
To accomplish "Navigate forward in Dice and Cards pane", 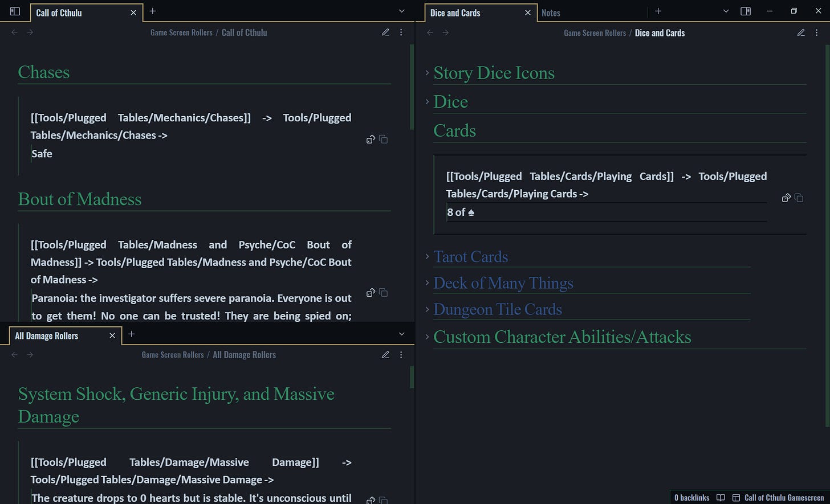I will (446, 32).
